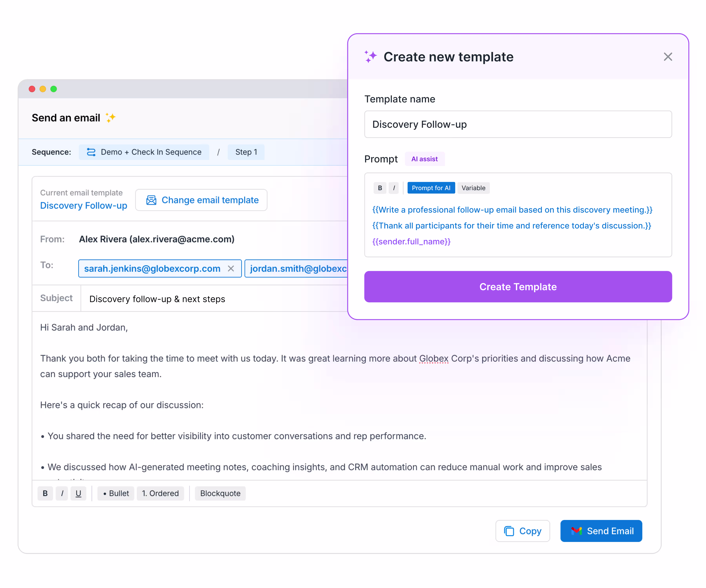
Task: Click the misspelled word Globex in email body
Action: [434, 358]
